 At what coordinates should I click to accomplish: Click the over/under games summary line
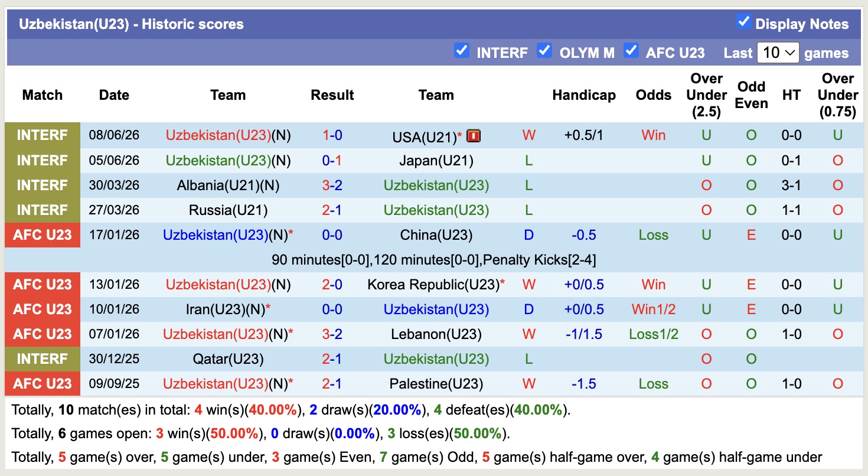416,457
